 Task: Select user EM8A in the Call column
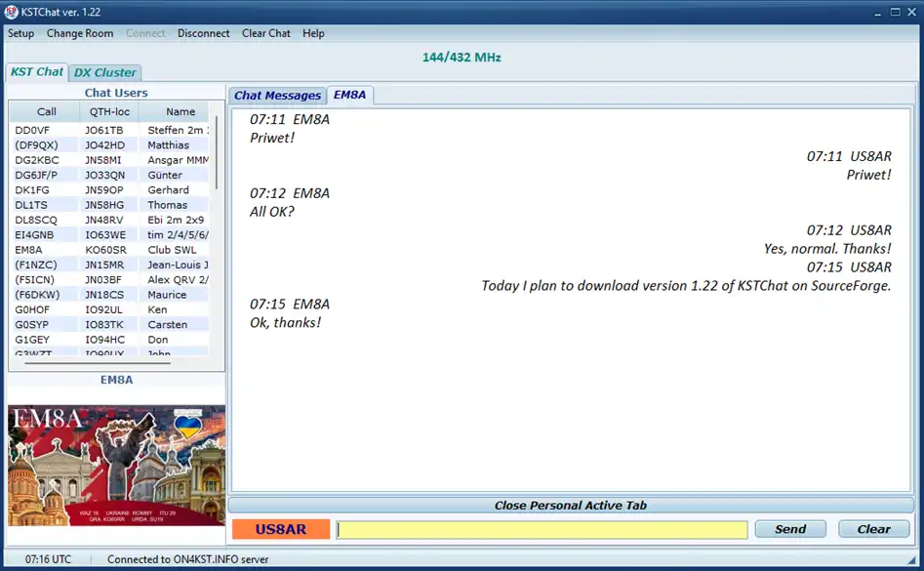pyautogui.click(x=28, y=250)
